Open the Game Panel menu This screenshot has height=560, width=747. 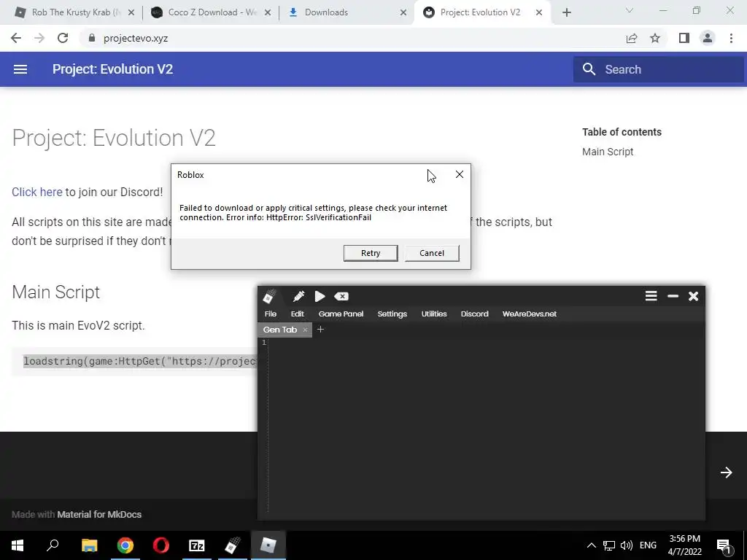click(341, 314)
